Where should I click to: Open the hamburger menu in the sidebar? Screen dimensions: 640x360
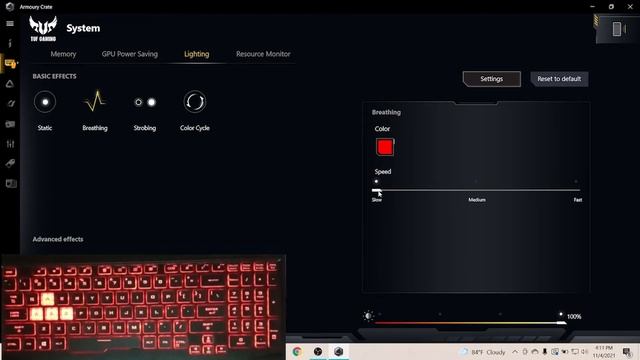[10, 24]
